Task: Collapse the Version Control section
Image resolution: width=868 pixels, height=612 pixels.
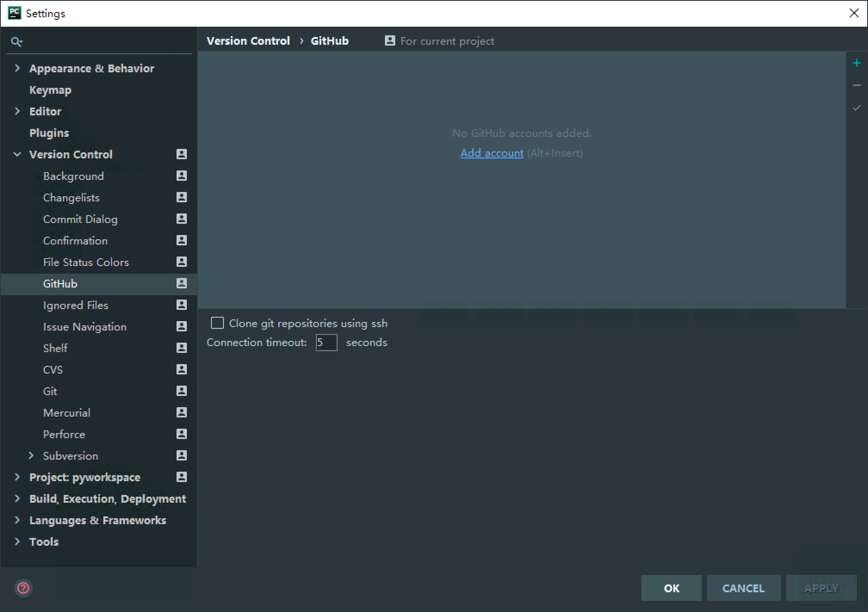Action: tap(17, 154)
